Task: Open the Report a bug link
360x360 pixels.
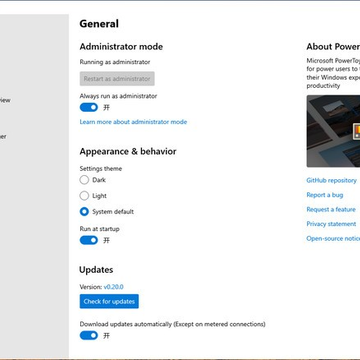Action: tap(325, 195)
